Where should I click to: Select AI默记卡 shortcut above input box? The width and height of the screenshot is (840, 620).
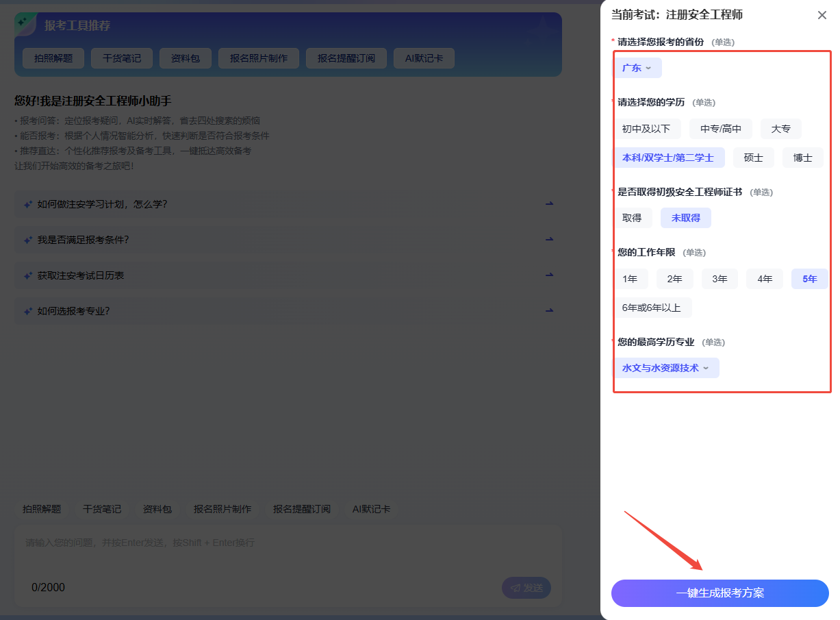pyautogui.click(x=371, y=509)
